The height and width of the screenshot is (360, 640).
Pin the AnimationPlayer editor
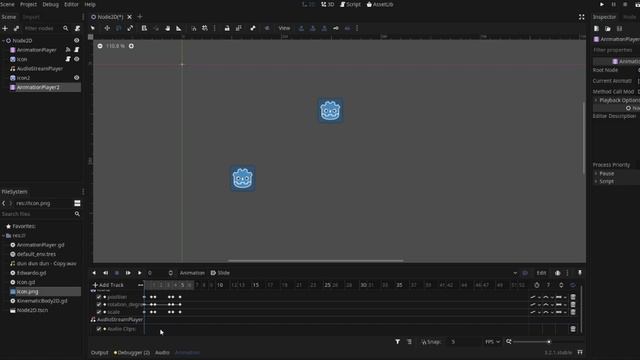[580, 273]
